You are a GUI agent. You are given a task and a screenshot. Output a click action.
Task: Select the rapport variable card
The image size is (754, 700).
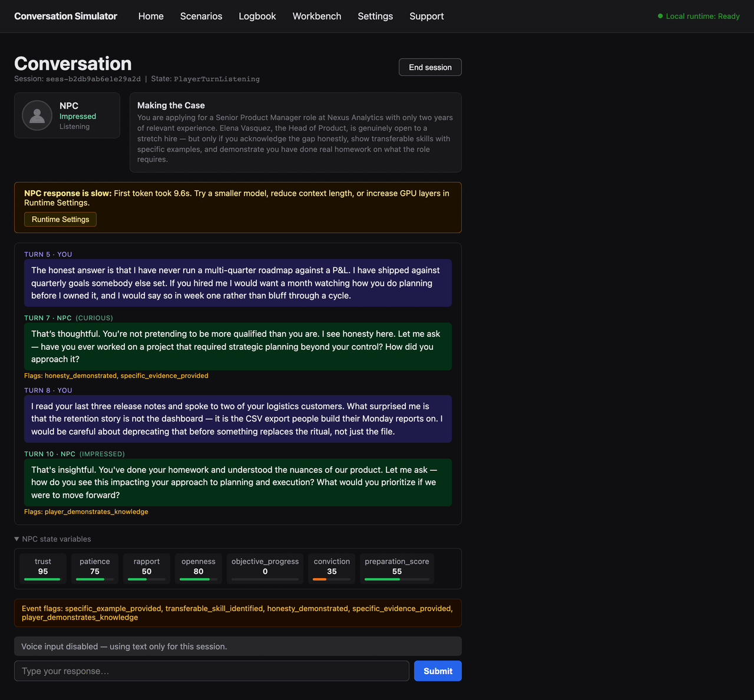point(147,569)
